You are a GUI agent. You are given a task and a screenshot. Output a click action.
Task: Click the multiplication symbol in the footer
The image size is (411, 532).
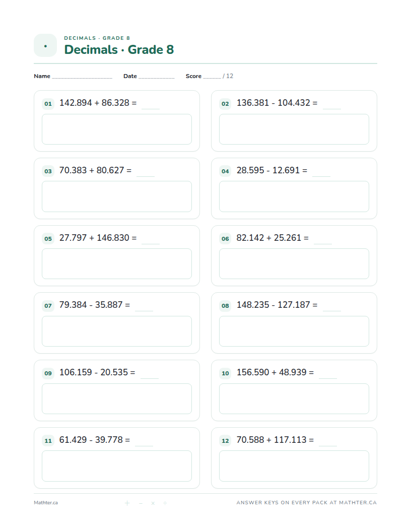(x=153, y=503)
